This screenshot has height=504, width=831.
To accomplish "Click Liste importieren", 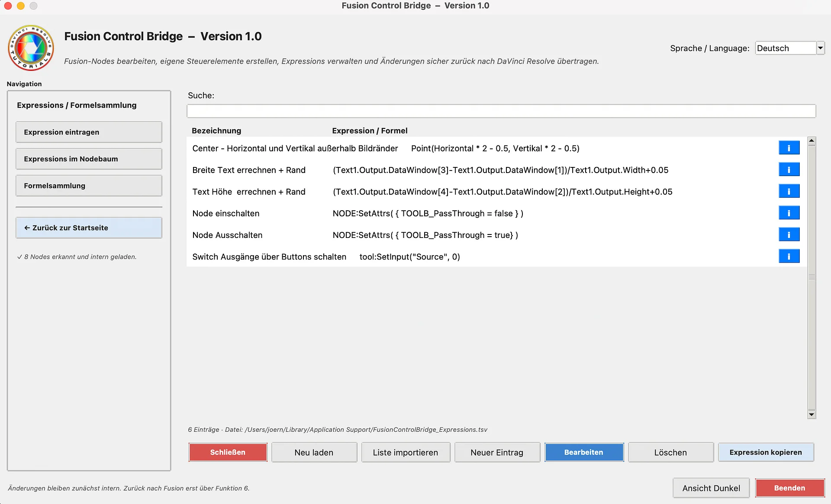I will [406, 452].
